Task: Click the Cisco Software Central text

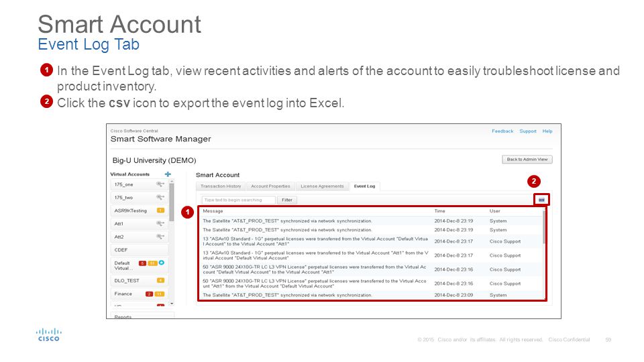Action: (x=134, y=131)
